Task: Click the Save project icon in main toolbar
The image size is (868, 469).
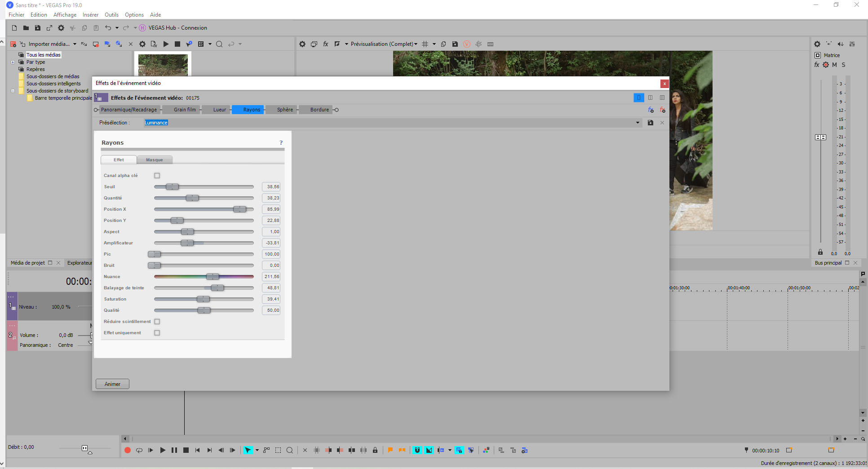Action: coord(38,28)
